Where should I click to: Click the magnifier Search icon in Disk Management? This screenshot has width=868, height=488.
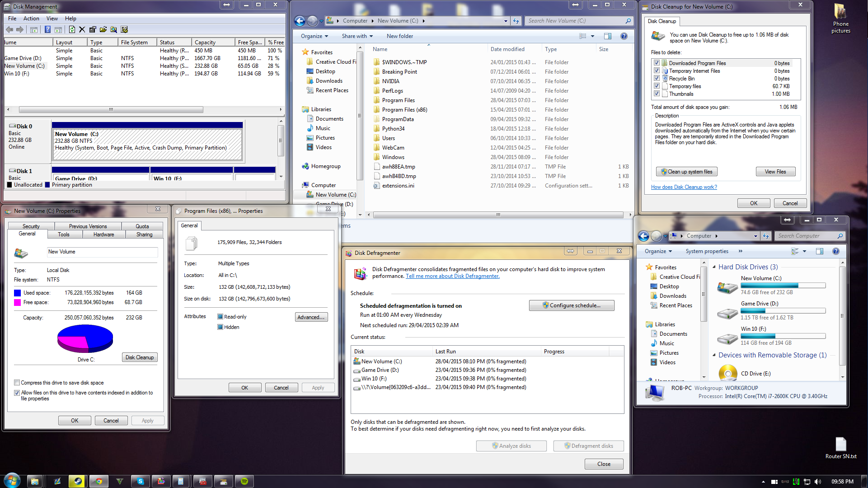[x=113, y=30]
